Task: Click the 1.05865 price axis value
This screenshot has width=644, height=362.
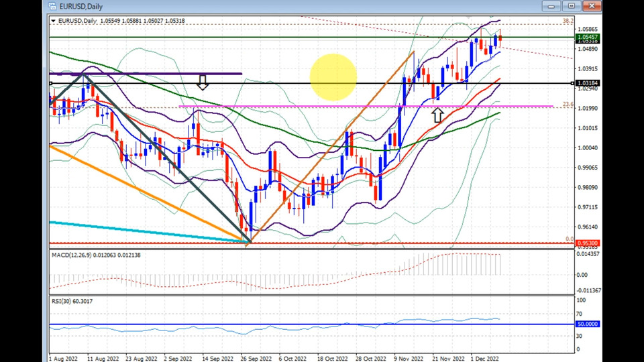Action: [x=588, y=29]
